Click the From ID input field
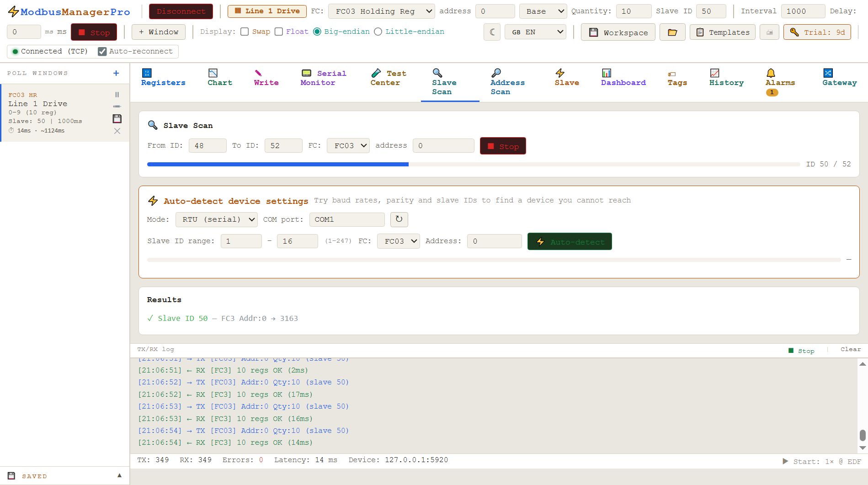This screenshot has width=868, height=485. pyautogui.click(x=208, y=146)
